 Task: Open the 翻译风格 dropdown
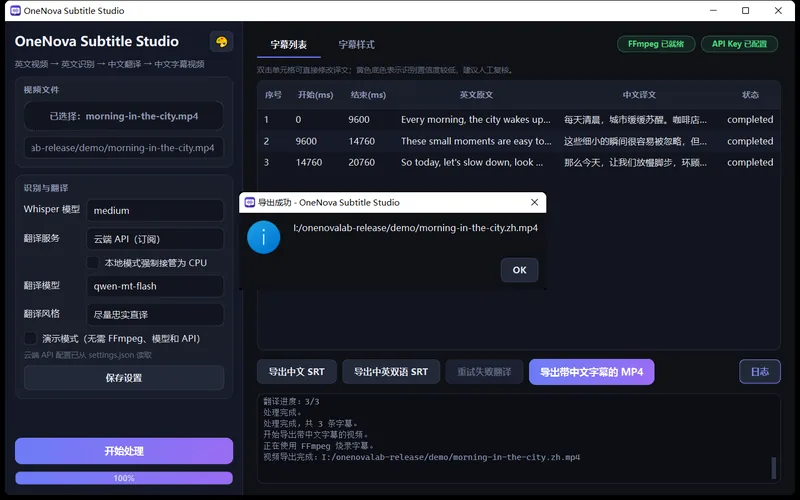(155, 315)
